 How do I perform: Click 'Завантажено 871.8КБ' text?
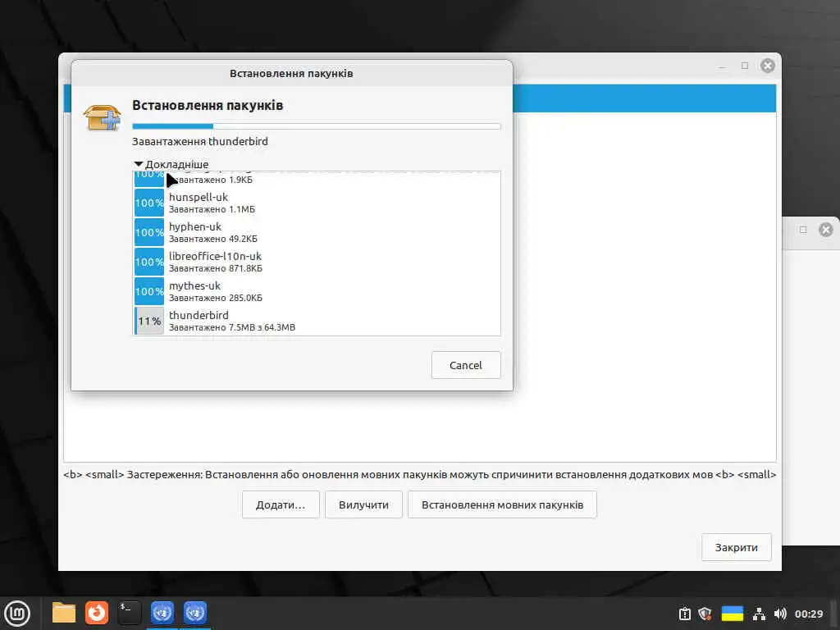216,268
